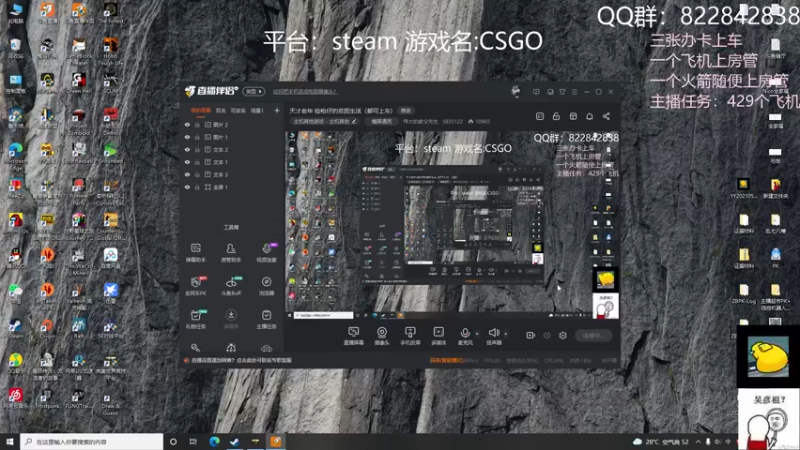Lock the 图片 2 layer
The image size is (800, 450).
pos(197,124)
